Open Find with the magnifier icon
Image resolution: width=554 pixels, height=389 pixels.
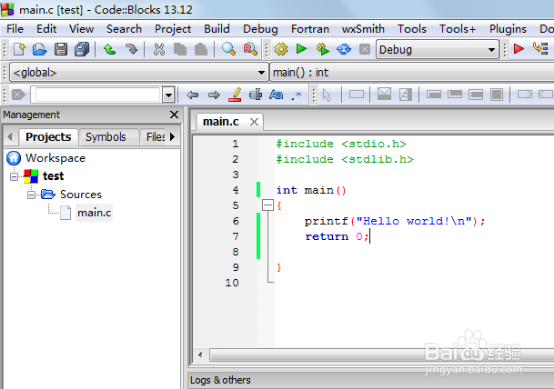229,49
